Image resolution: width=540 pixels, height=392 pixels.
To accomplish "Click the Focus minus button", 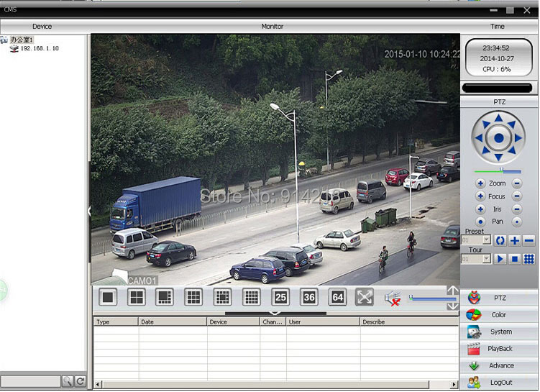I will tap(517, 196).
